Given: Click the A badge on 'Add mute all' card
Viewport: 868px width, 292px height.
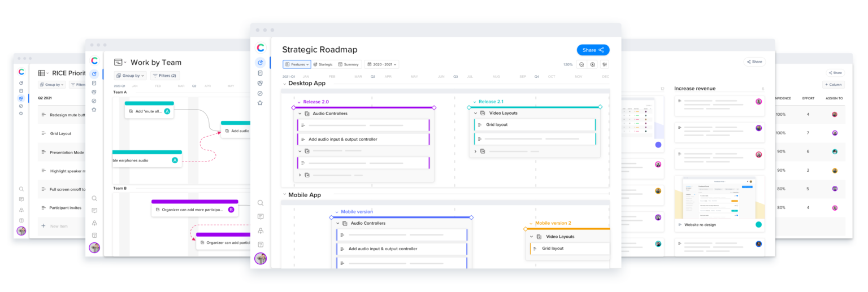Looking at the screenshot, I should click(167, 111).
